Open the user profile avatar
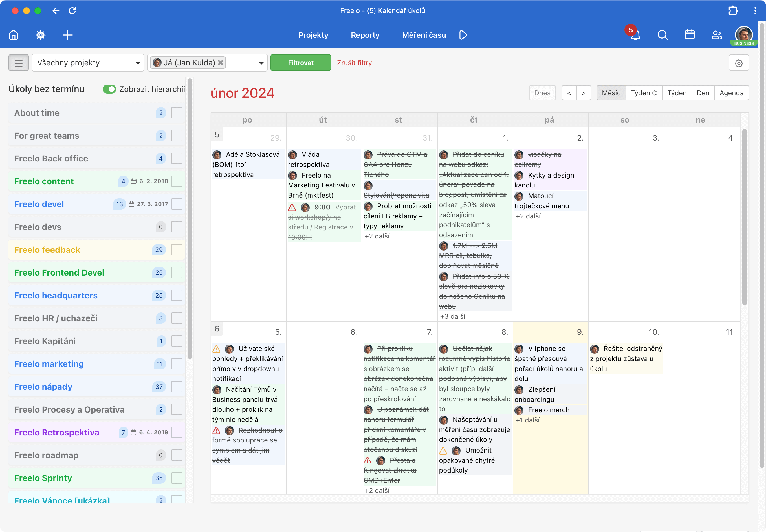Viewport: 766px width, 532px height. pyautogui.click(x=744, y=34)
